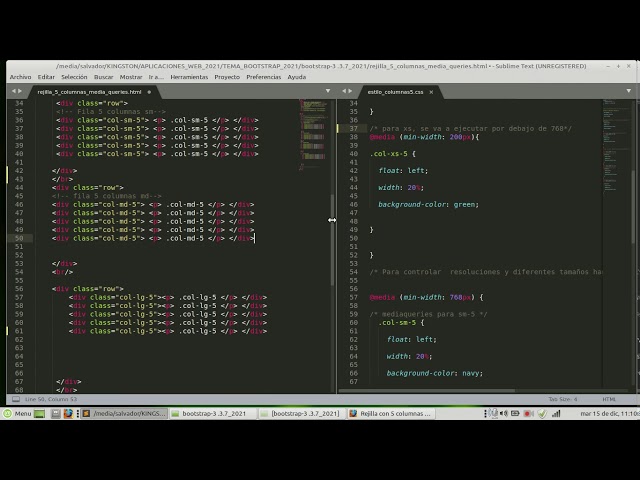Open the Tab Size: 4 selector
Viewport: 640px width, 480px height.
[563, 399]
